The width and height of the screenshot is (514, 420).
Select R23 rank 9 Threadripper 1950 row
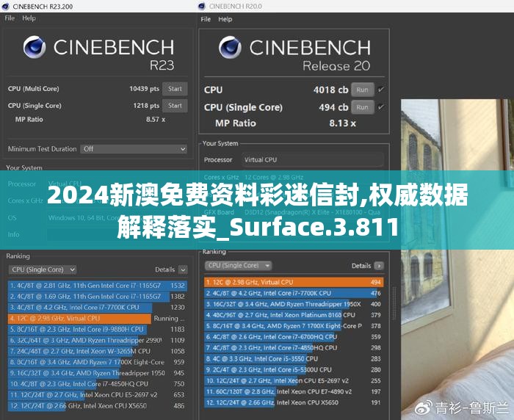(98, 373)
